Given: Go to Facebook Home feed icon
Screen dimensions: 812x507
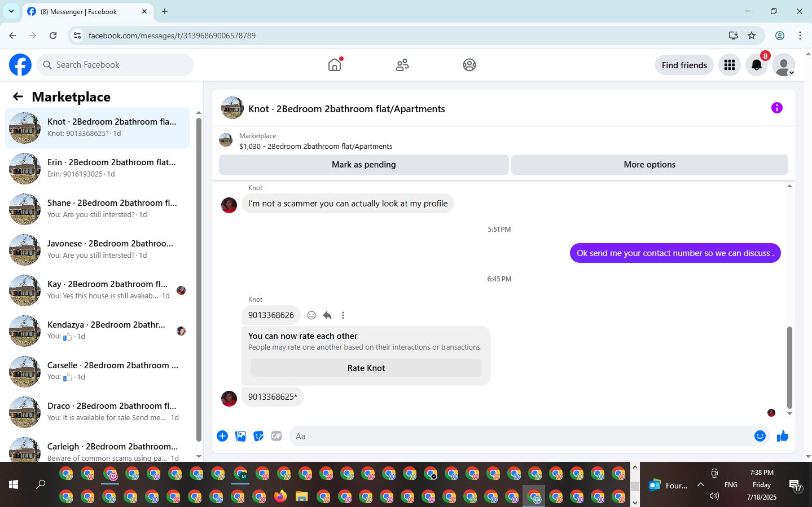Looking at the screenshot, I should click(x=335, y=65).
